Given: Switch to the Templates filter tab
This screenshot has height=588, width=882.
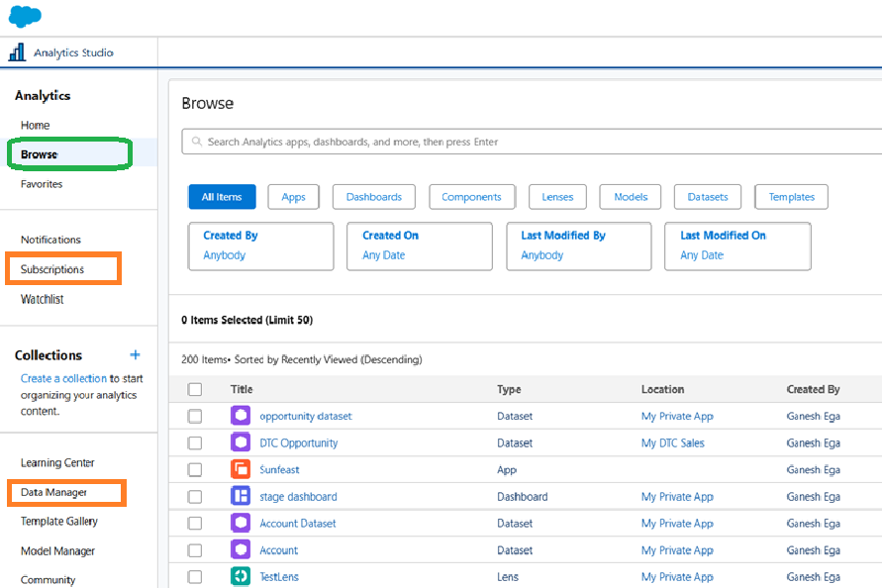Looking at the screenshot, I should point(792,197).
